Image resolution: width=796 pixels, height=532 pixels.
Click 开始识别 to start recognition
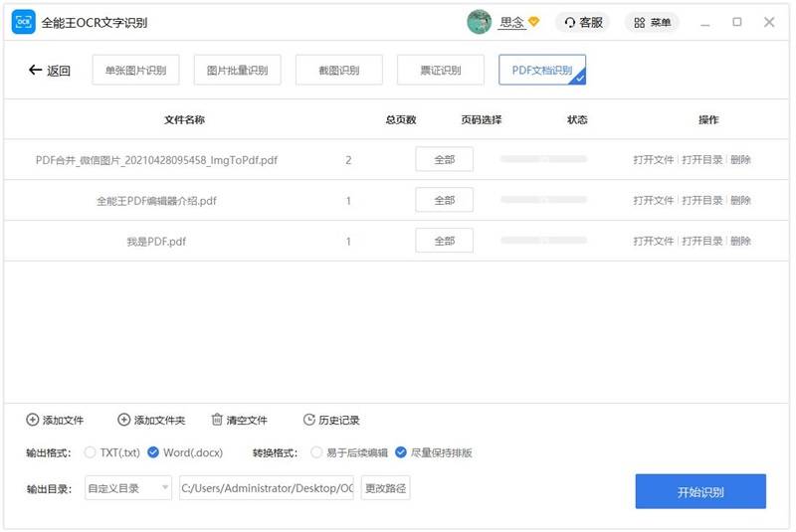(700, 491)
